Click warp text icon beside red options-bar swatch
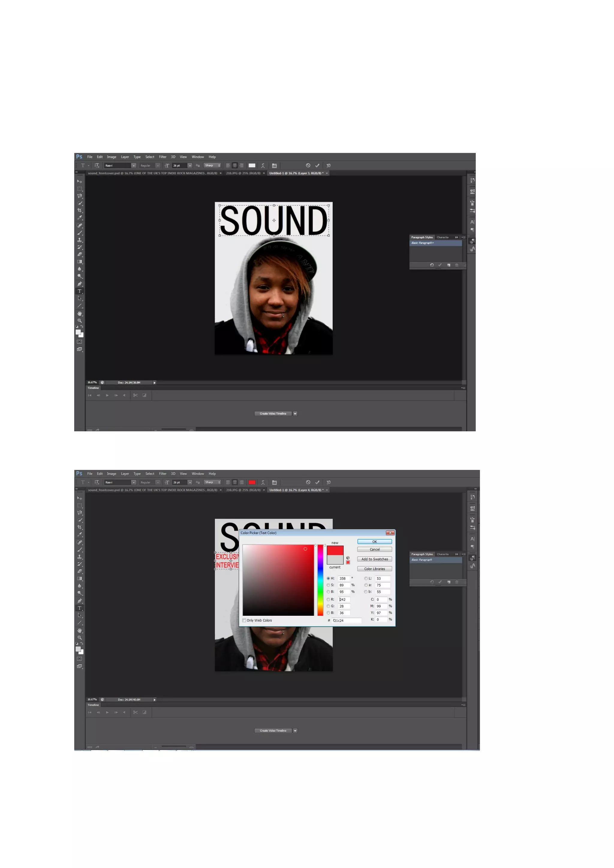 [263, 483]
